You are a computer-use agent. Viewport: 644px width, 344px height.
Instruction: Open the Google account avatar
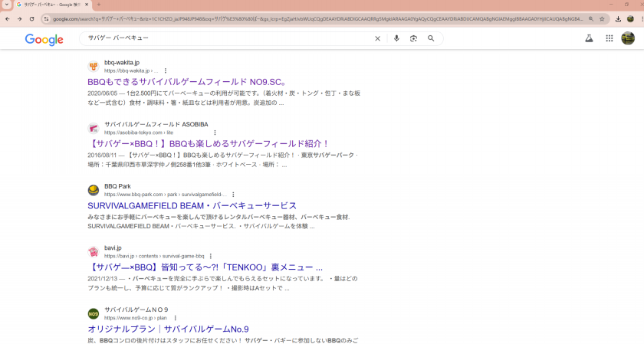[628, 38]
